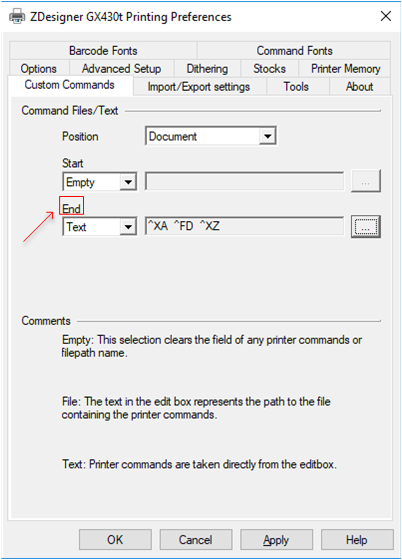
Task: Go to the Advanced Setup tab
Action: tap(121, 69)
